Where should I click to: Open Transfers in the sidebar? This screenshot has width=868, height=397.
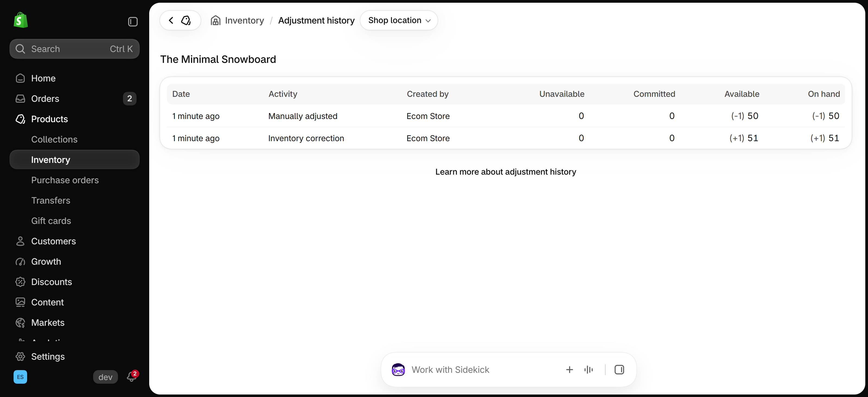tap(51, 200)
